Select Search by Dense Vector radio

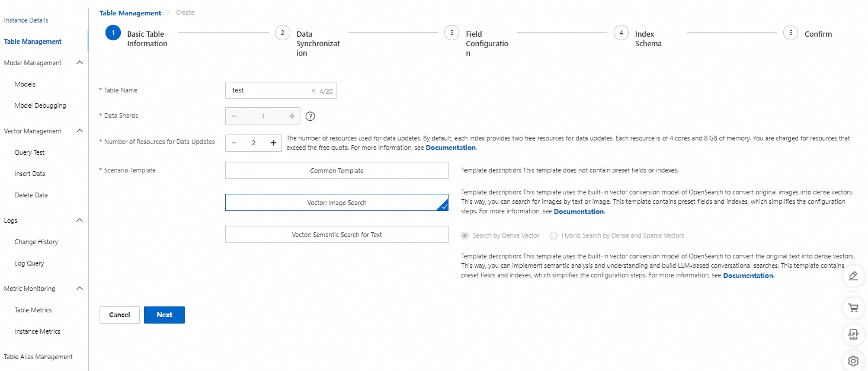(x=465, y=235)
